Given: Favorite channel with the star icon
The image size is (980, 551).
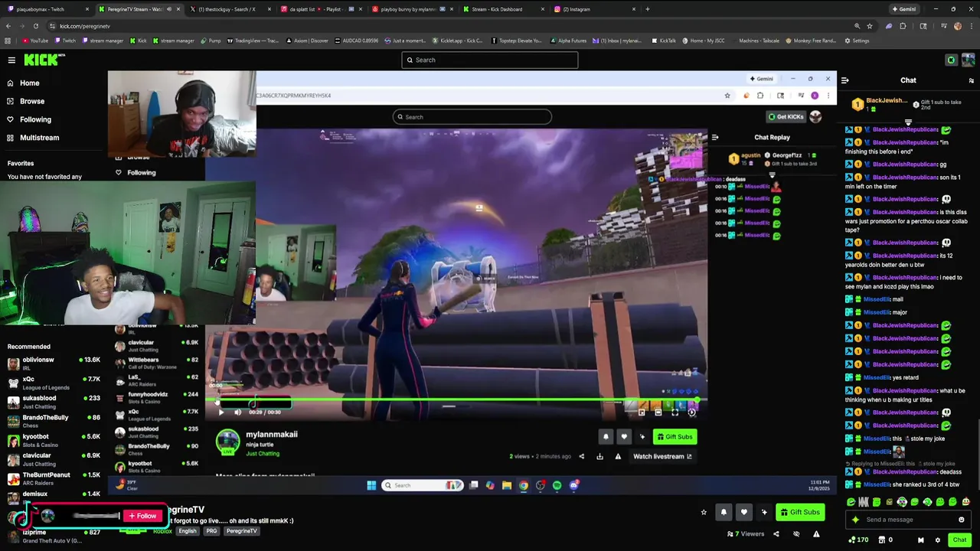Looking at the screenshot, I should (x=704, y=512).
